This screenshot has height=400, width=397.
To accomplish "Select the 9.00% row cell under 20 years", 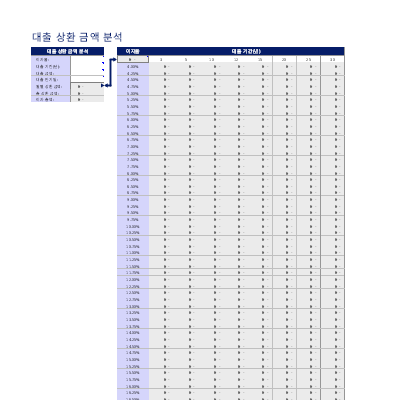I will (x=284, y=200).
